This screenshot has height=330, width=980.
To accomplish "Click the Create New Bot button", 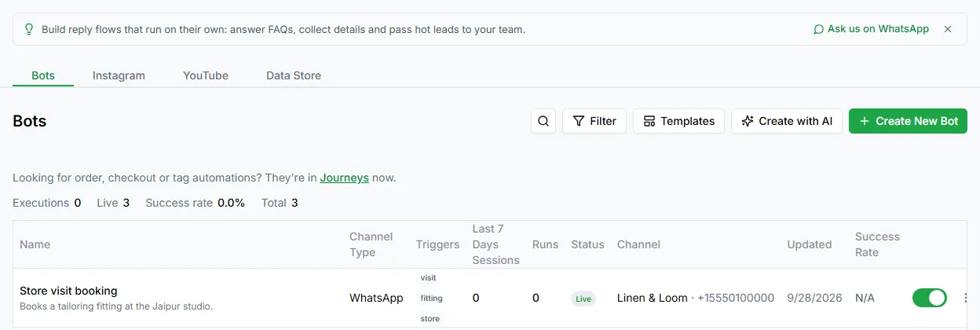I will [908, 121].
